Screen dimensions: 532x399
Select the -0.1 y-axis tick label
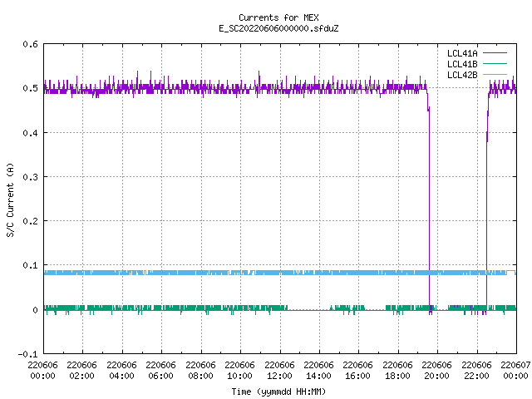[x=27, y=354]
